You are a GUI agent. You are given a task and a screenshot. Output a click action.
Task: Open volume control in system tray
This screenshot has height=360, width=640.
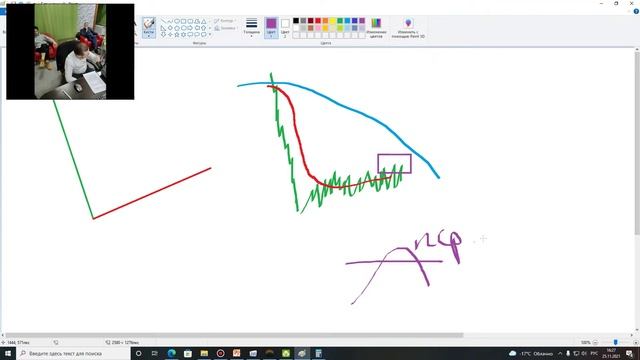pos(583,353)
